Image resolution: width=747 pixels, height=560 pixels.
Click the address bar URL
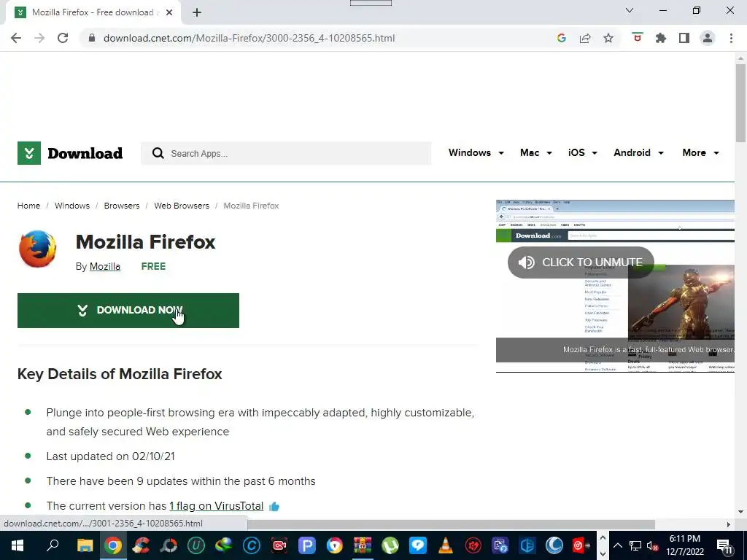point(249,38)
